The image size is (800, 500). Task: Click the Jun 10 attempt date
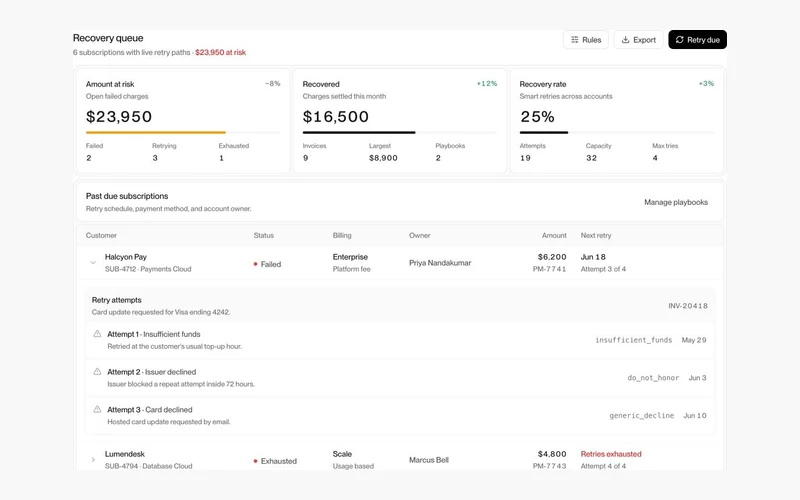coord(695,415)
